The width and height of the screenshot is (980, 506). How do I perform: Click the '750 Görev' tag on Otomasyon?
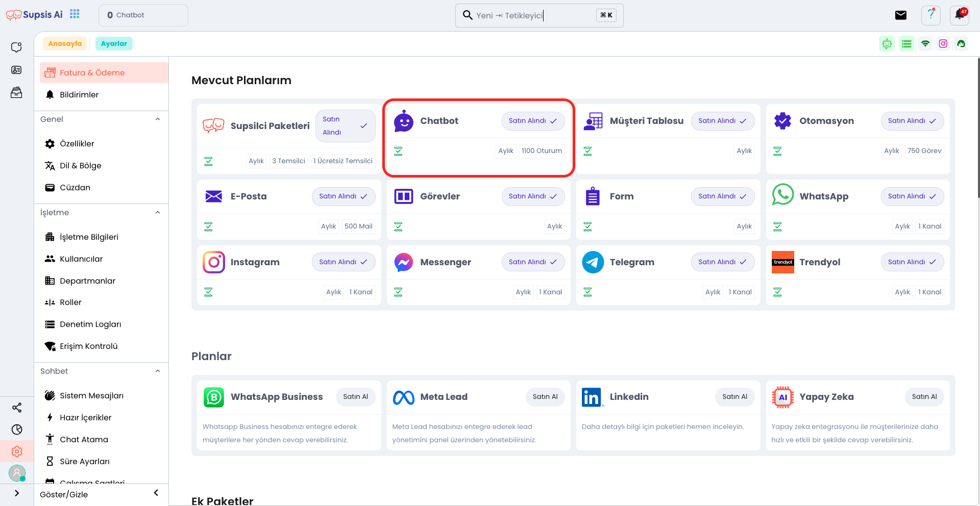click(924, 151)
